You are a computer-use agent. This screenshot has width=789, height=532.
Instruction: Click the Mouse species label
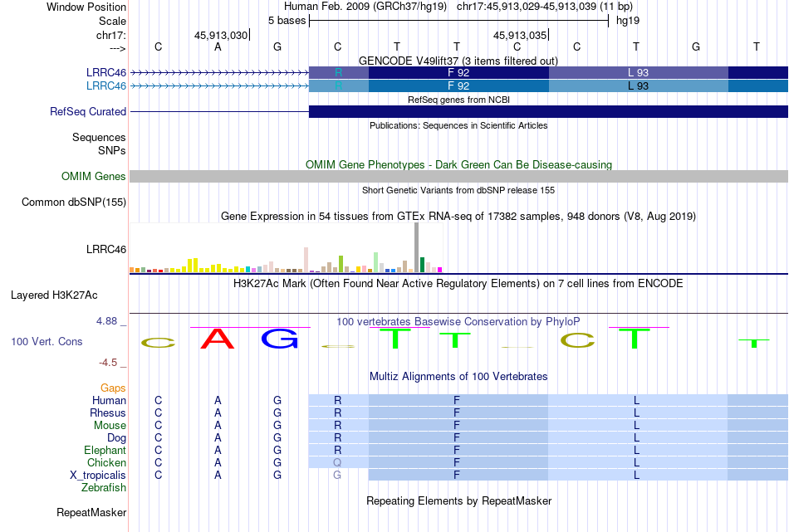click(x=110, y=426)
